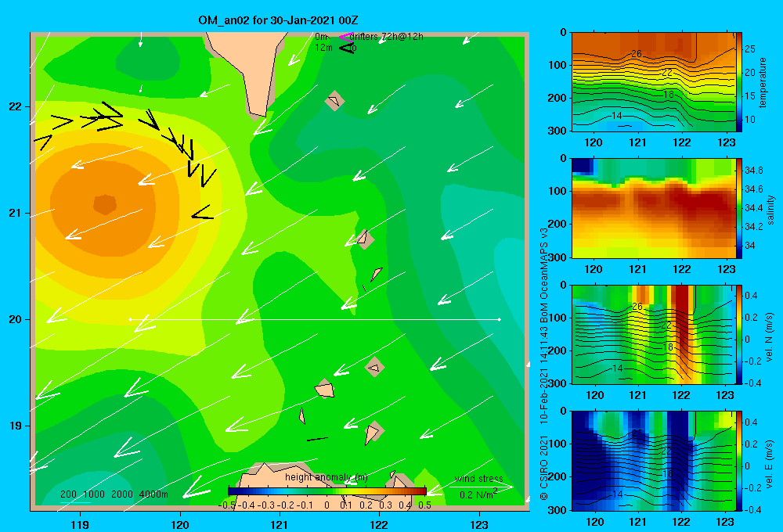Click the '200' bathymetry legend value
Screen dimensions: 783x532
pyautogui.click(x=68, y=494)
